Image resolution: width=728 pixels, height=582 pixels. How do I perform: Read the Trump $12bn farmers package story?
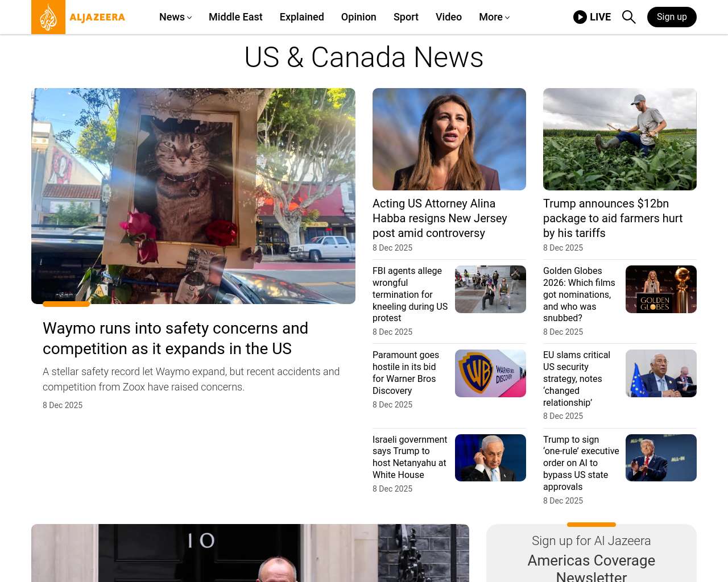click(x=613, y=218)
